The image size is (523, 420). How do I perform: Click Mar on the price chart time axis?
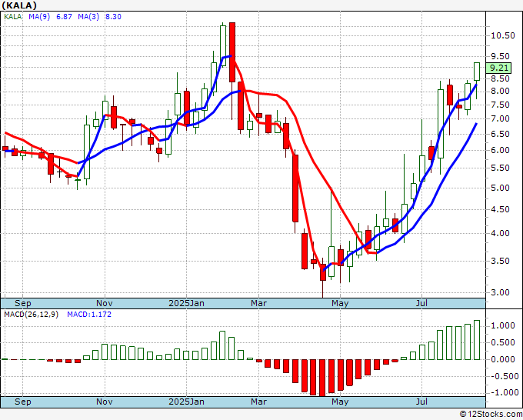pyautogui.click(x=259, y=303)
